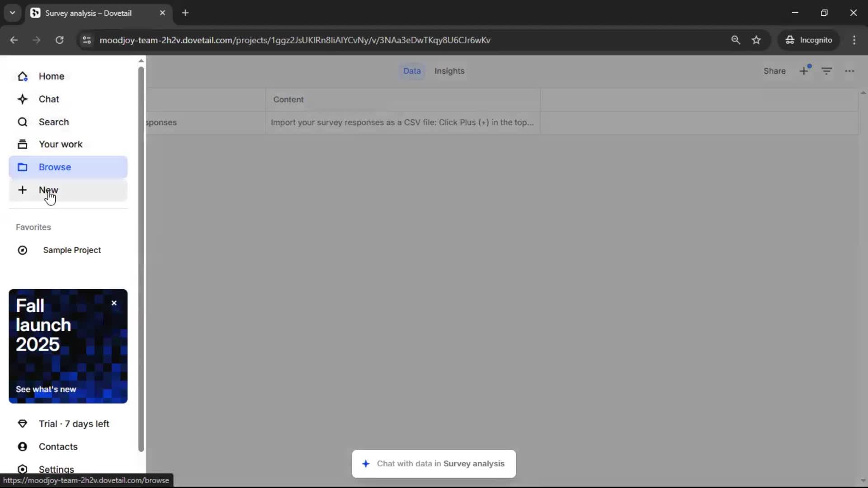The image size is (868, 488).
Task: Click the plus add icon top right
Action: [803, 71]
